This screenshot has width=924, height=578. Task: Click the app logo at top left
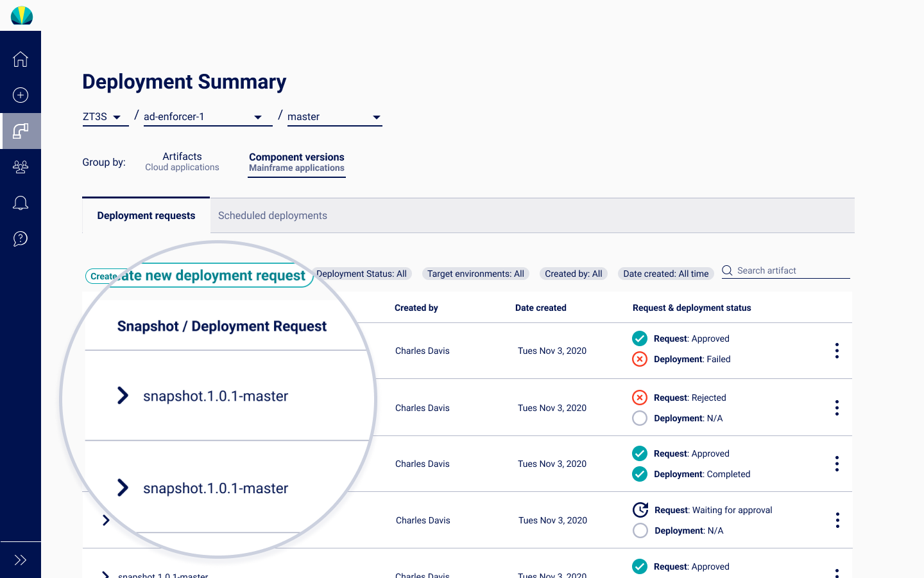(22, 15)
